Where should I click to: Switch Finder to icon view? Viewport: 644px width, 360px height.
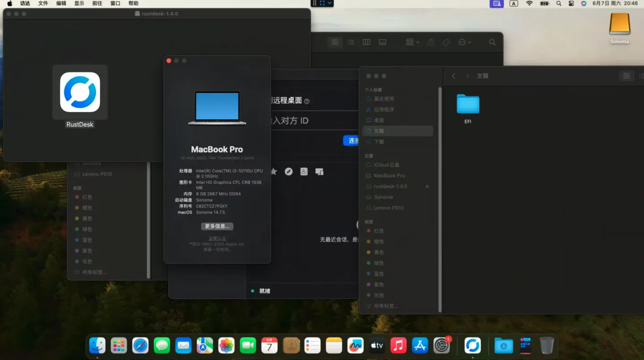(x=335, y=42)
